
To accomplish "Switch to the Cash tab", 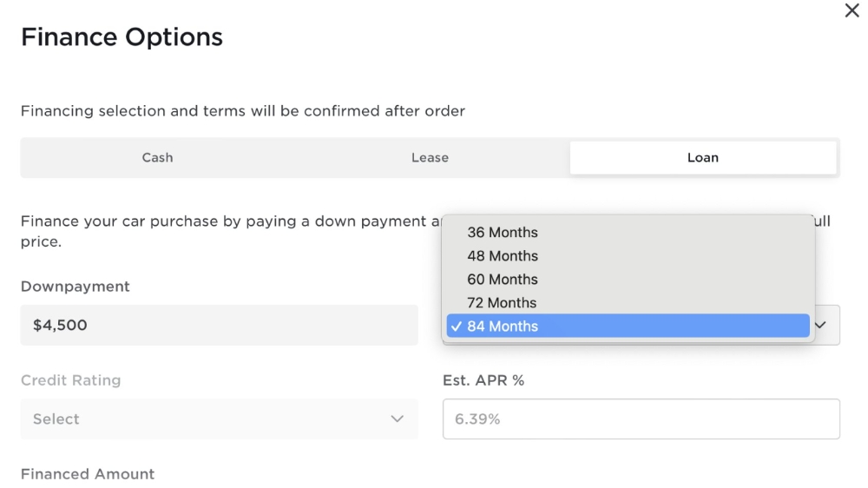I will pos(157,158).
